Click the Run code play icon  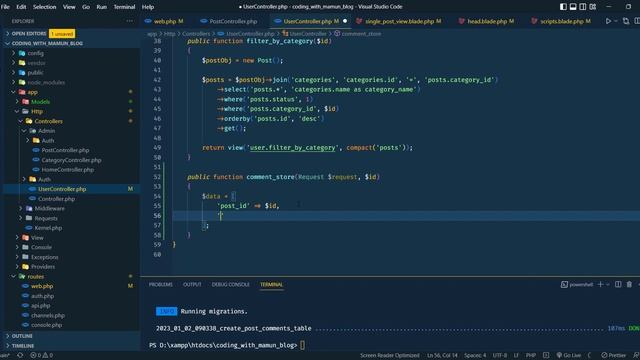pos(608,21)
